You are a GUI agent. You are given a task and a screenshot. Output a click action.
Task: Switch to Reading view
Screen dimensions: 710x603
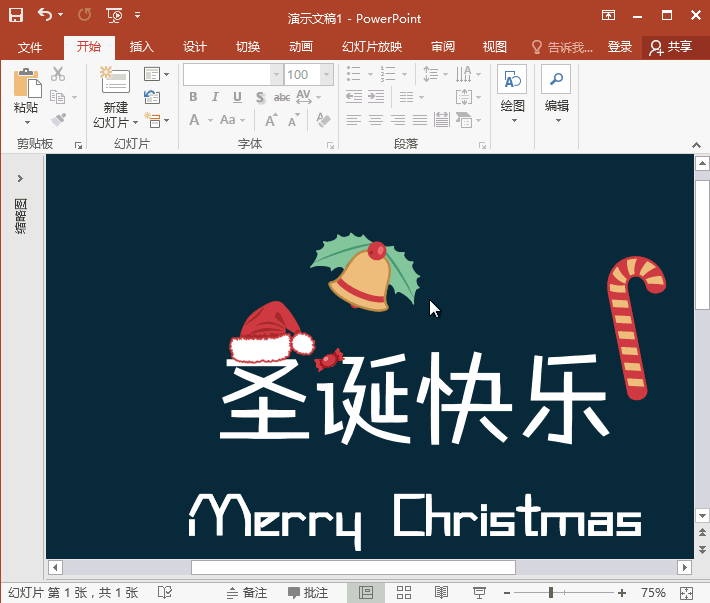tap(441, 593)
